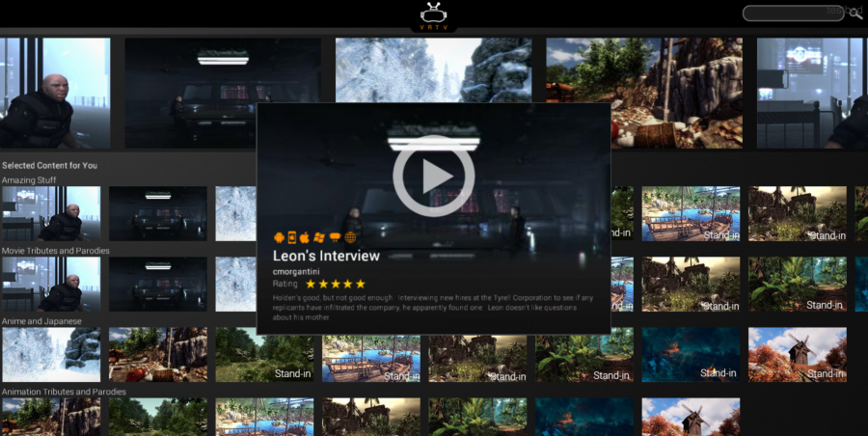Click the Windows platform icon
The height and width of the screenshot is (436, 868).
[x=319, y=236]
